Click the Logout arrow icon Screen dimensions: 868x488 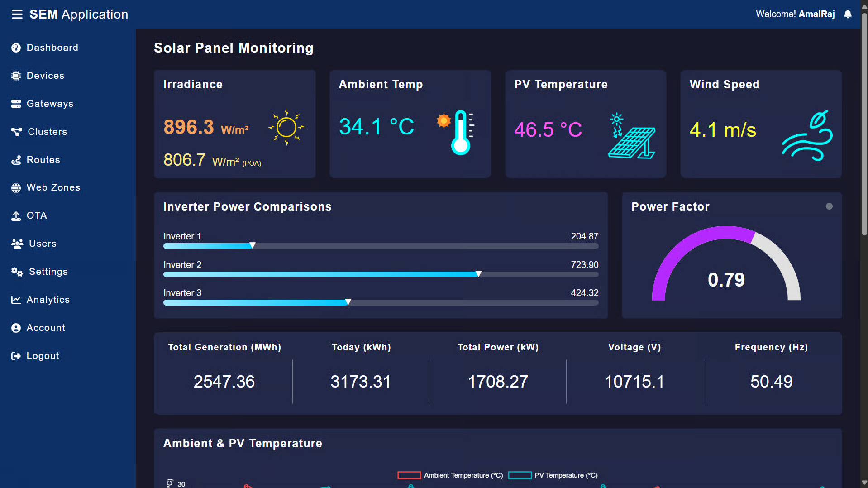[16, 356]
